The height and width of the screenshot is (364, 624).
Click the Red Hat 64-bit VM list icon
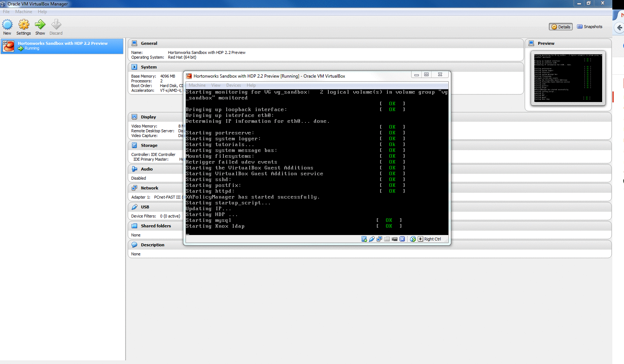pos(8,46)
